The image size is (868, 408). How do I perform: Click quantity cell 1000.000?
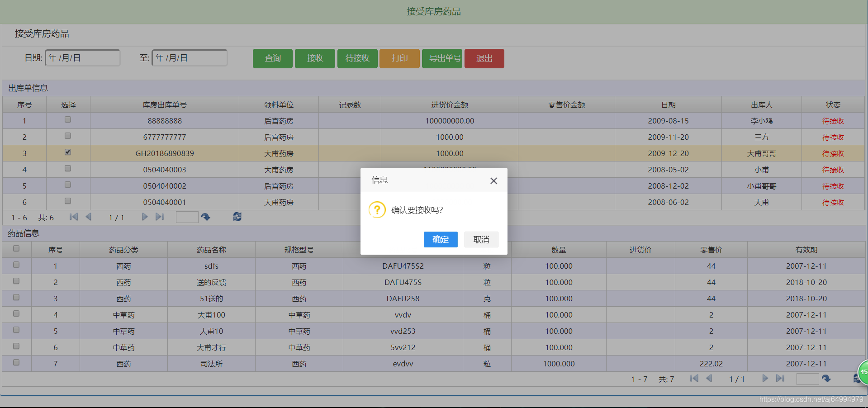(x=559, y=364)
